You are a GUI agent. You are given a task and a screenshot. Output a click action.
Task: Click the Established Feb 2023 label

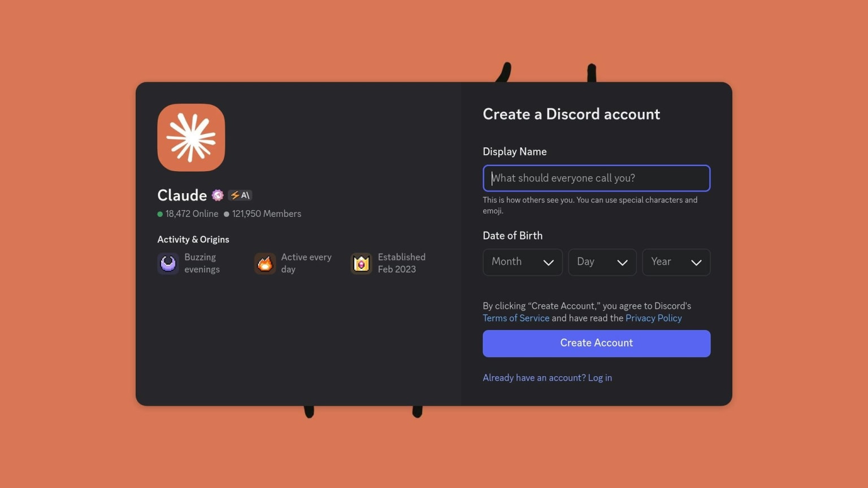[x=402, y=263]
